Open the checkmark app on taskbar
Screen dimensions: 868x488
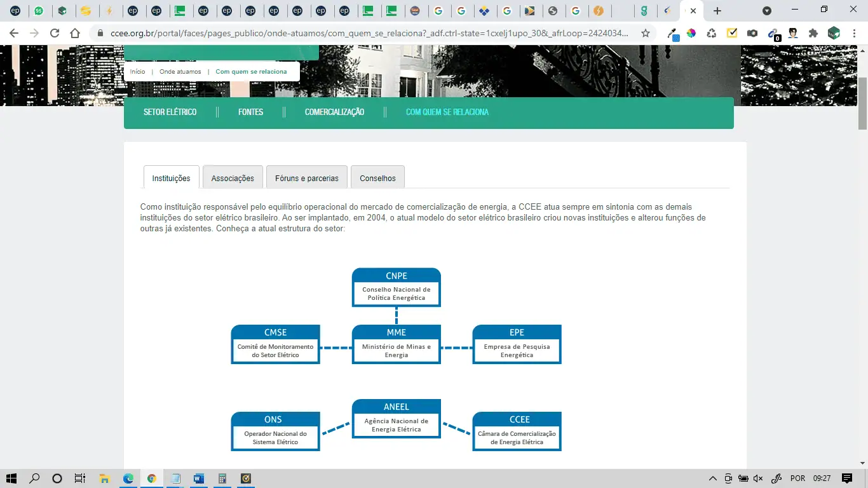[246, 478]
